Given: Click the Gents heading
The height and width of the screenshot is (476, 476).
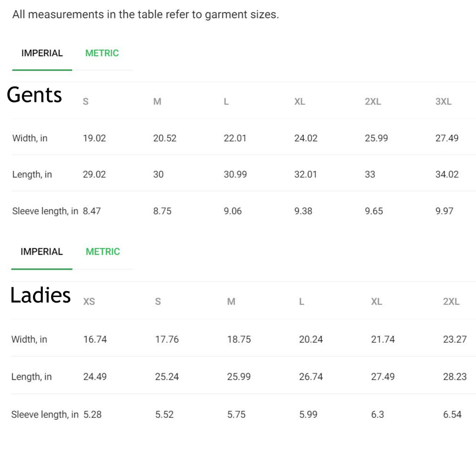Looking at the screenshot, I should pos(34,95).
